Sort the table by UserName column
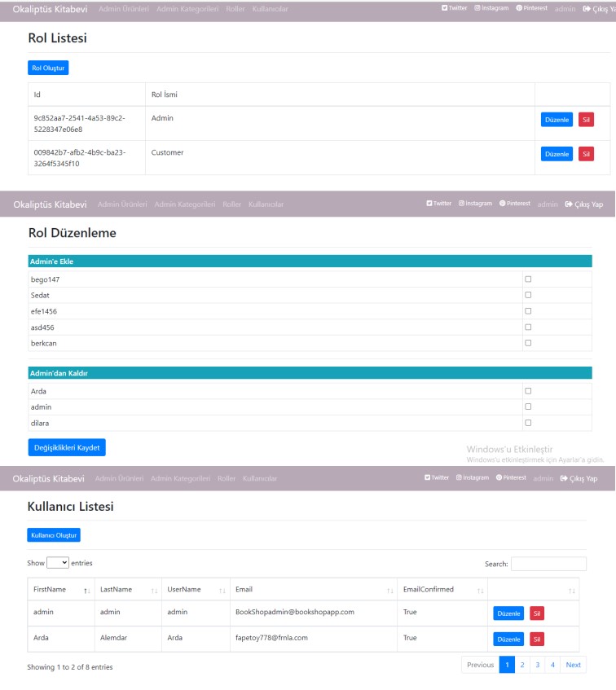Viewport: 616px width, 690px height. [196, 590]
